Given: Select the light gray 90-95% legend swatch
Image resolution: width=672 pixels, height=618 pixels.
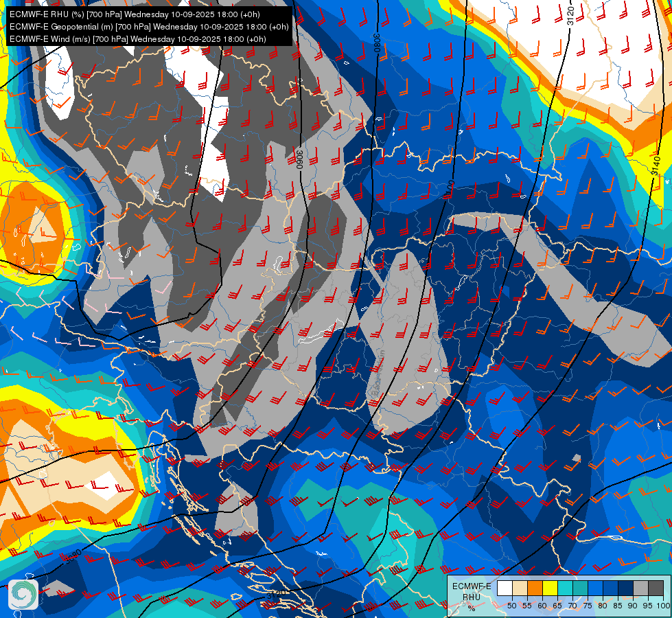Looking at the screenshot, I should (640, 588).
